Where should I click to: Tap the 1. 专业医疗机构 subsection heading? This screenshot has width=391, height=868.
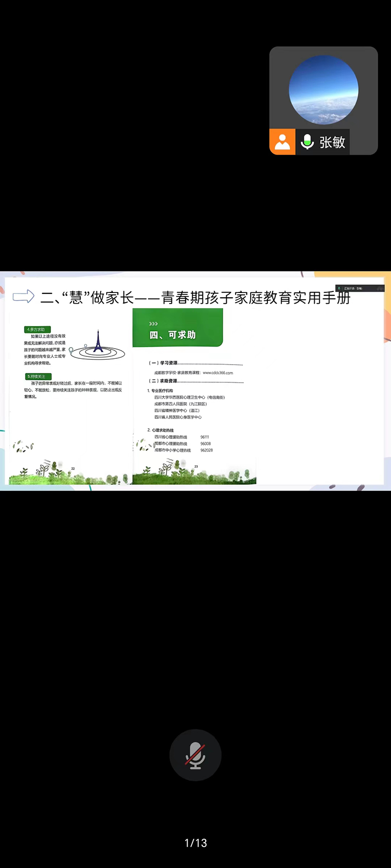[160, 391]
